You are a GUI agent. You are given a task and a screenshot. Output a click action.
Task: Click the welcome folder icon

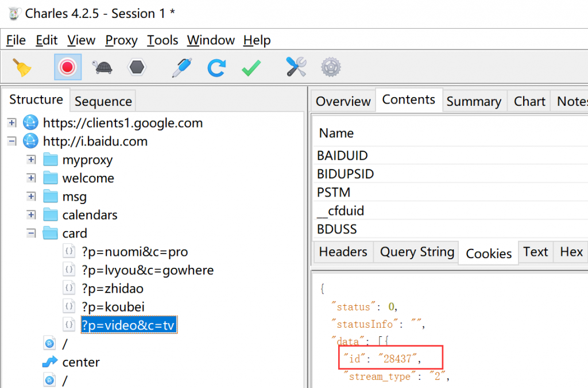51,178
